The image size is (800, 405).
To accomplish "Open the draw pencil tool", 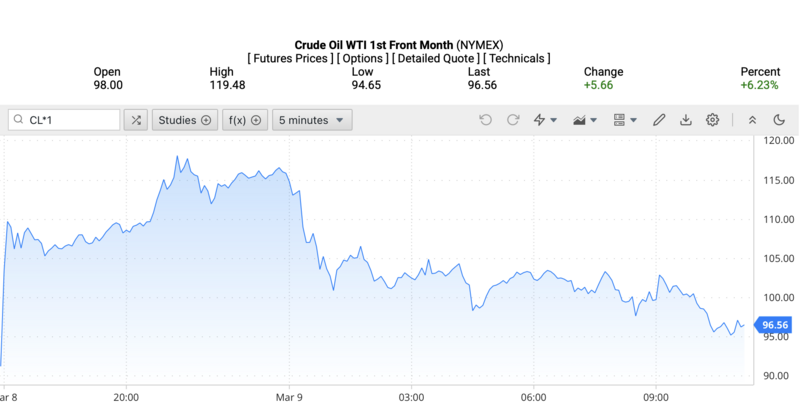I will point(659,120).
